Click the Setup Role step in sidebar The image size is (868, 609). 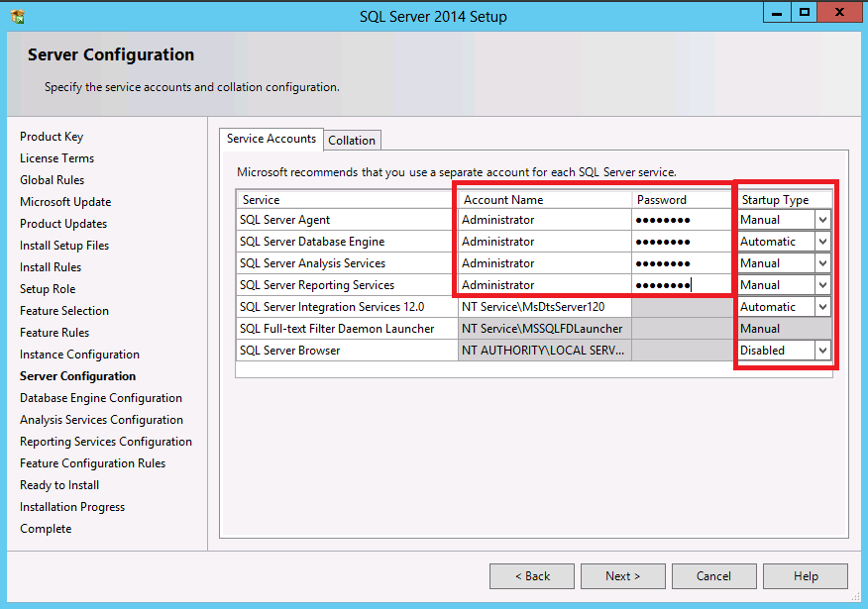tap(48, 289)
